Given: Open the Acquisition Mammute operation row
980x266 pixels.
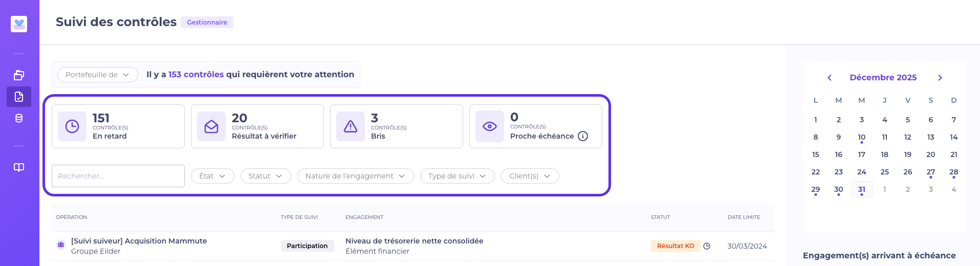Looking at the screenshot, I should (139, 241).
